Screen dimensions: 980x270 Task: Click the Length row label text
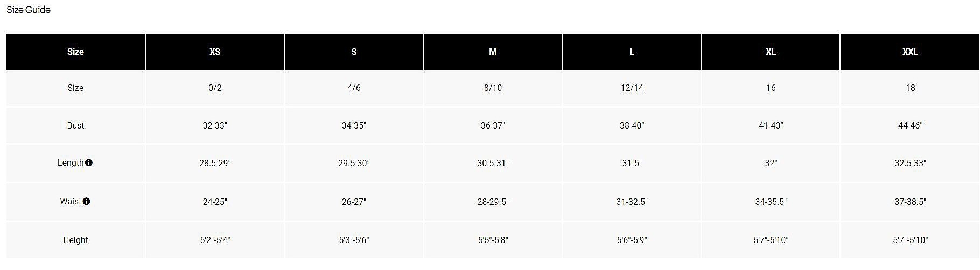click(71, 162)
